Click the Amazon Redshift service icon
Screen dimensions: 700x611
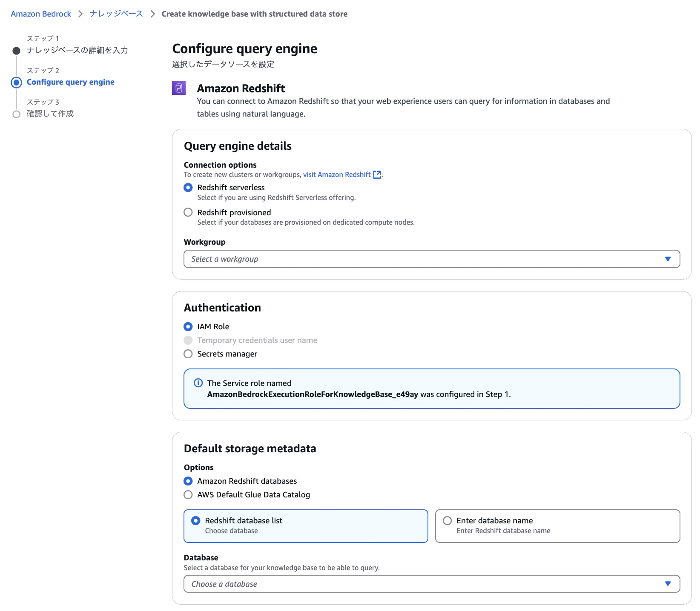[x=179, y=88]
